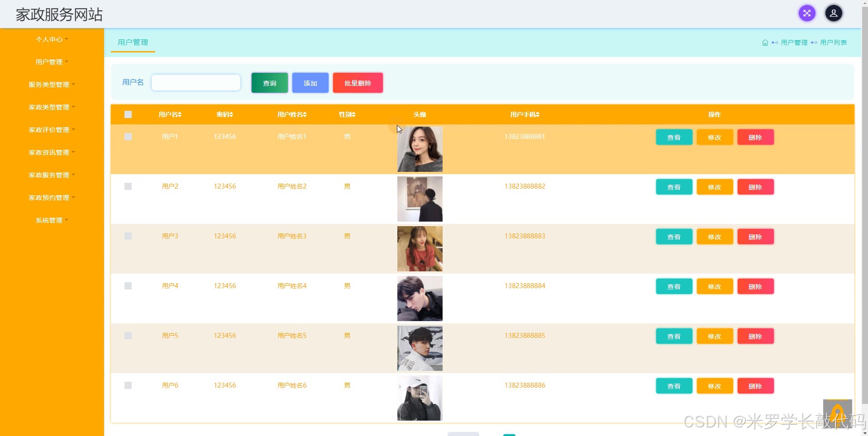Open avatar photo of 用户2

pyautogui.click(x=420, y=199)
